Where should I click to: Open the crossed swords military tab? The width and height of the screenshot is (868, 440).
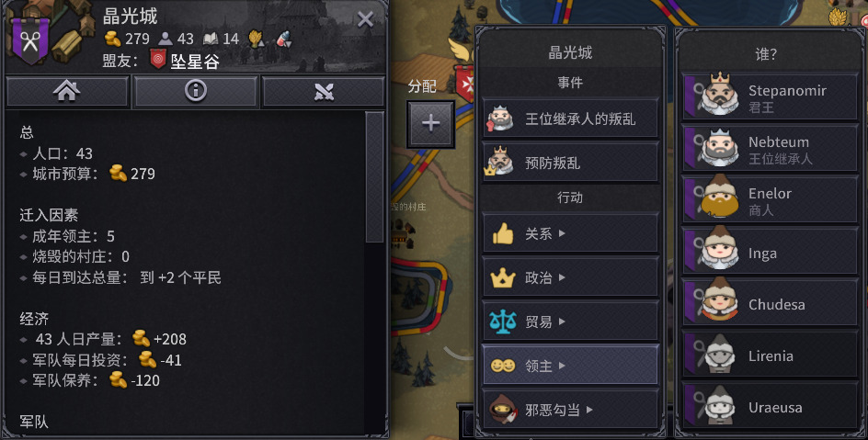coord(324,91)
